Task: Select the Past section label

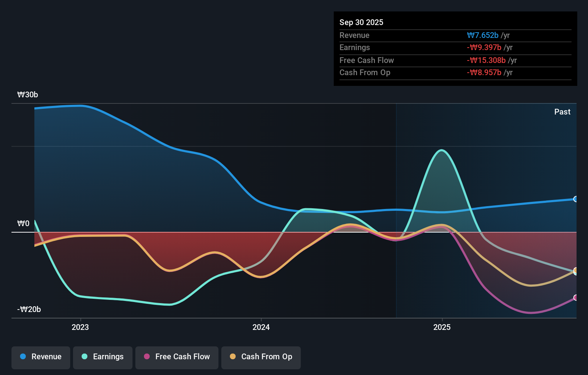Action: coord(562,112)
